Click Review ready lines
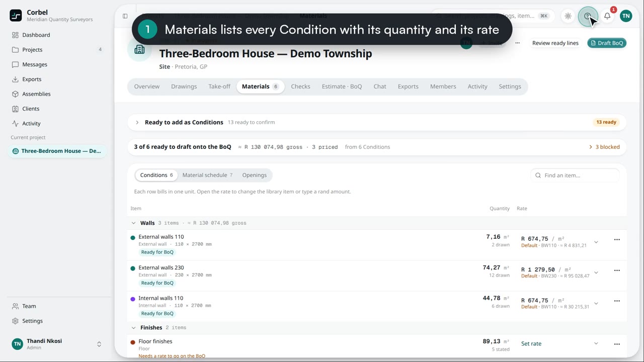 (555, 43)
